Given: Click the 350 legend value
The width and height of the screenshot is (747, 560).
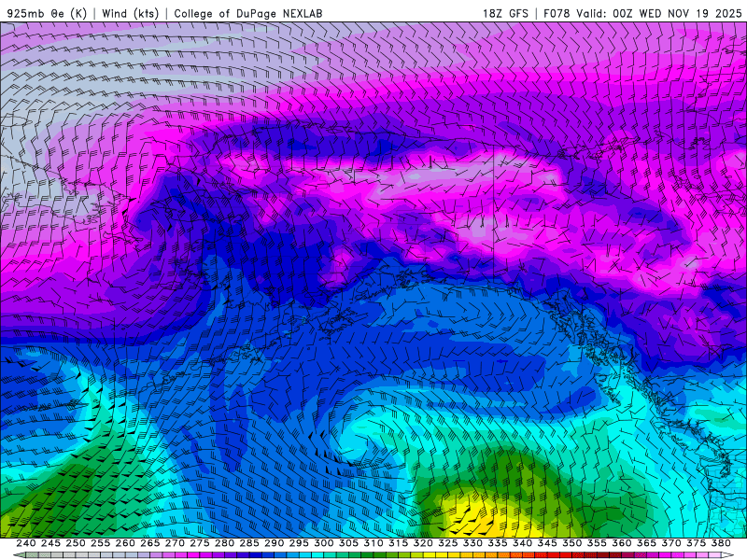Looking at the screenshot, I should pos(571,543).
